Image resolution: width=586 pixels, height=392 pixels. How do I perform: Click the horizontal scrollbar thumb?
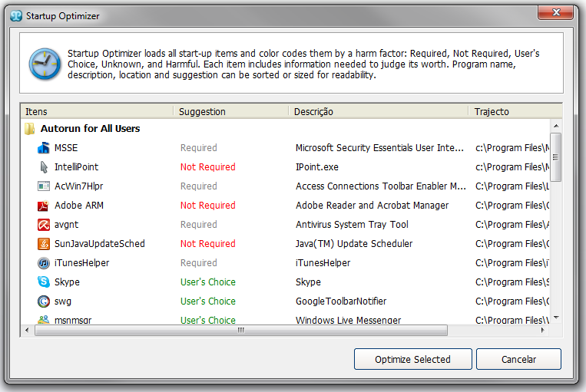coord(240,331)
